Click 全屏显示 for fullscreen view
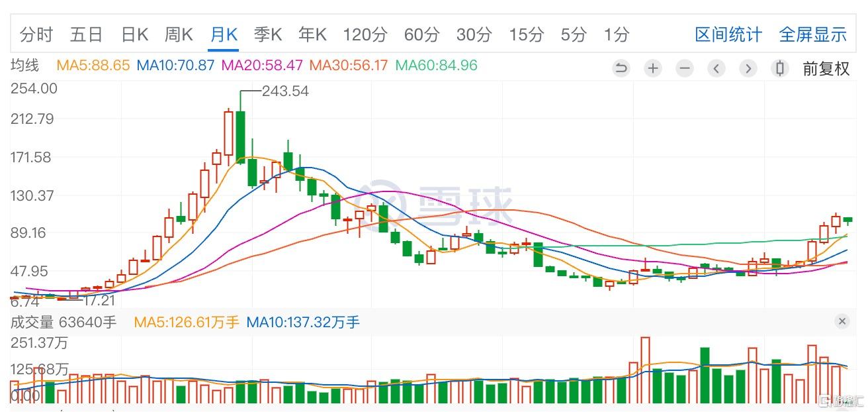868x412 pixels. (813, 35)
